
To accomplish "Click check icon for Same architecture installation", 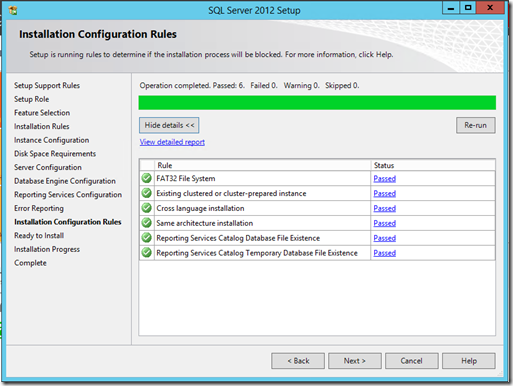I will point(146,223).
